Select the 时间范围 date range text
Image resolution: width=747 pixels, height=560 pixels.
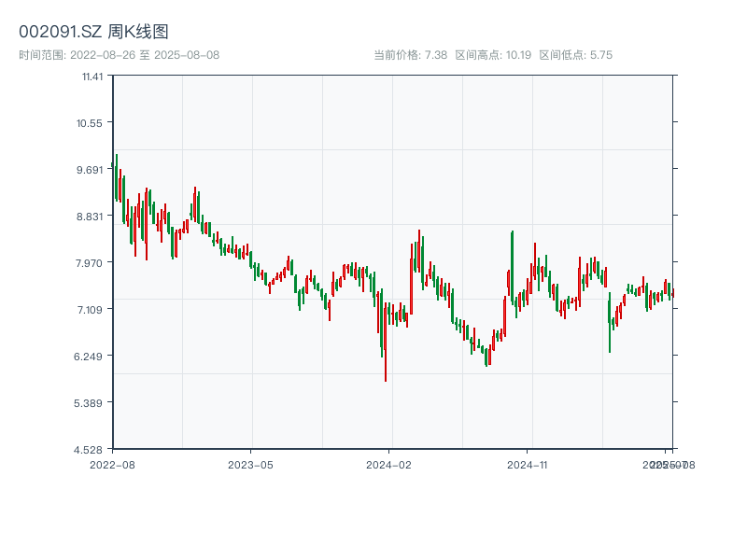(x=119, y=55)
